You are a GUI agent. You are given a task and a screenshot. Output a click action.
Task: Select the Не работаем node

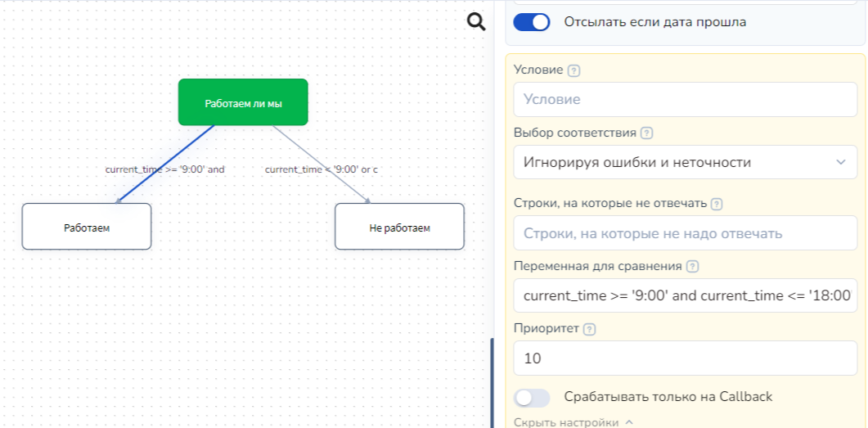point(399,227)
